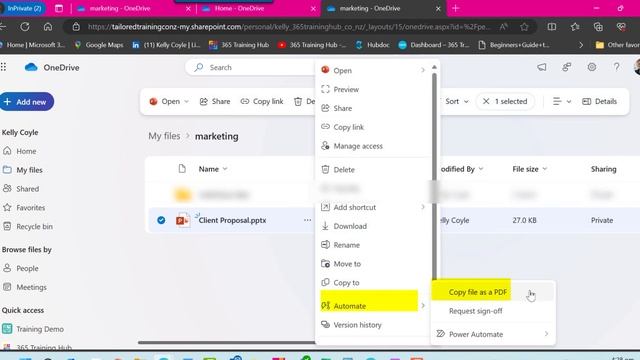Click the context menu vertical scrollbar

(x=434, y=176)
